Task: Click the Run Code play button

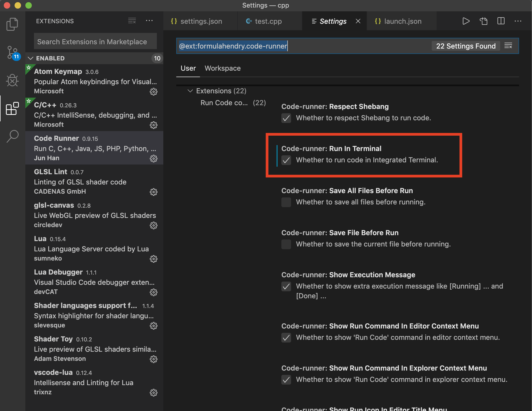Action: (466, 21)
